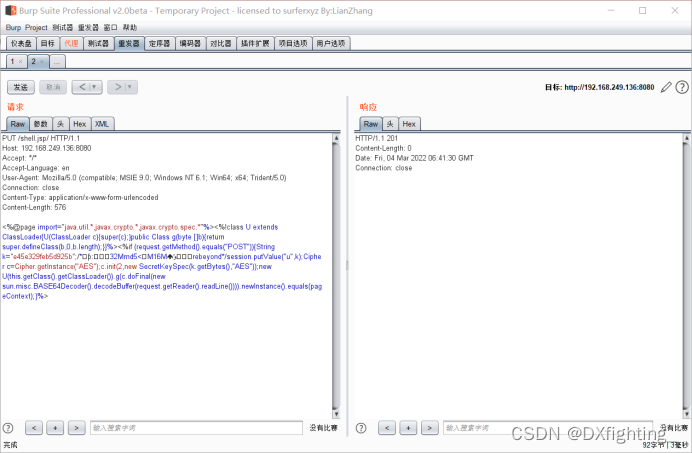Click response search next > button
692x453 pixels.
(429, 428)
